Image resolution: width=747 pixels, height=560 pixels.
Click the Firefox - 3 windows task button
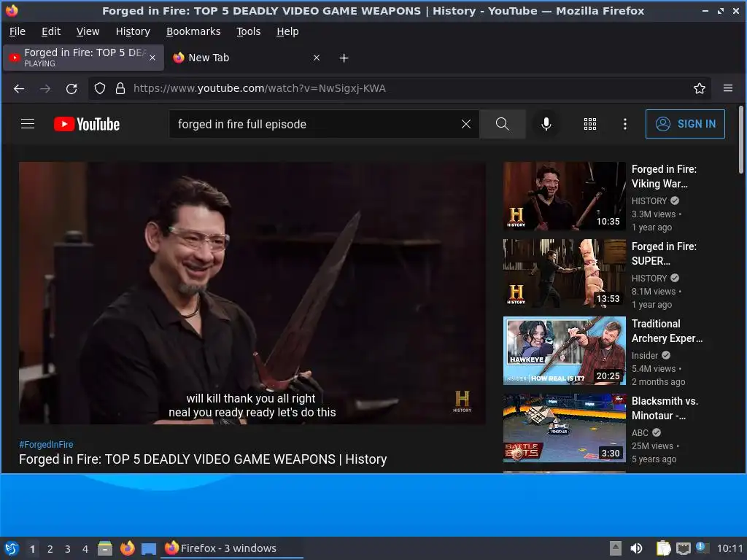[x=233, y=548]
